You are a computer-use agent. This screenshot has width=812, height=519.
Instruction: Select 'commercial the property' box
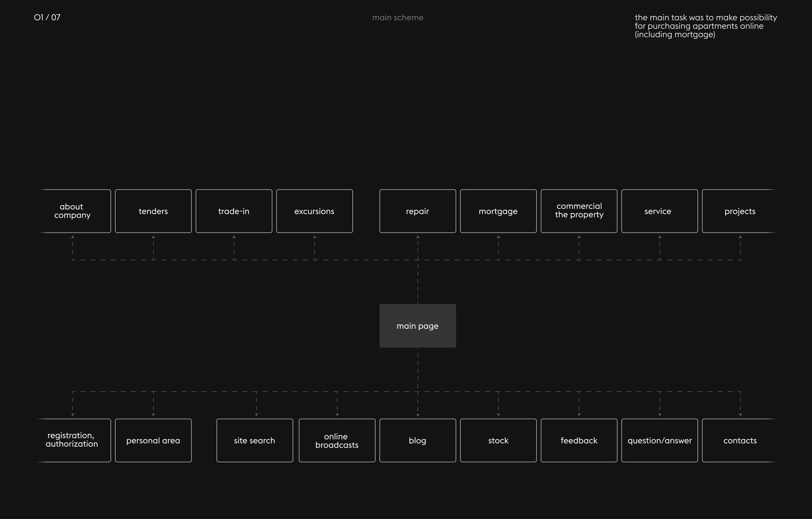pyautogui.click(x=579, y=211)
